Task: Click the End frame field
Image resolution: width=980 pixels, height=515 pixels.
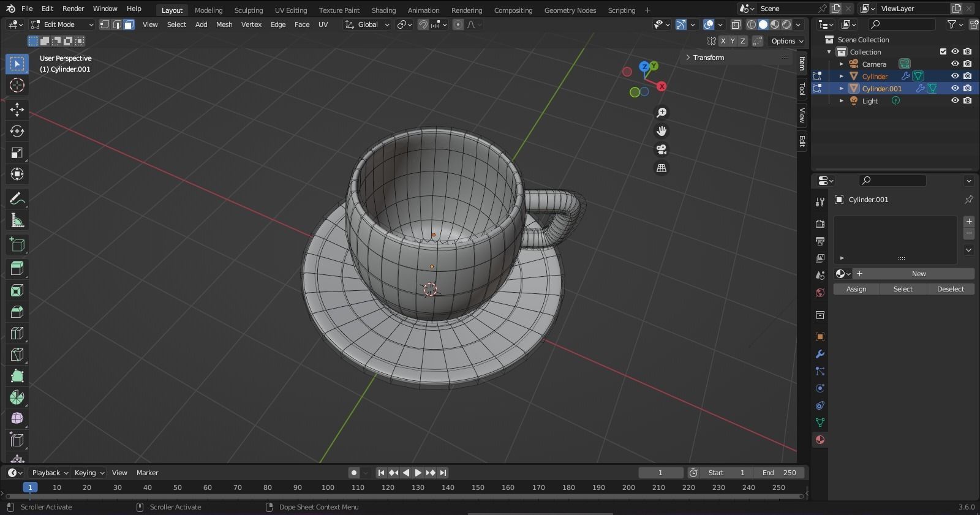Action: tap(779, 473)
